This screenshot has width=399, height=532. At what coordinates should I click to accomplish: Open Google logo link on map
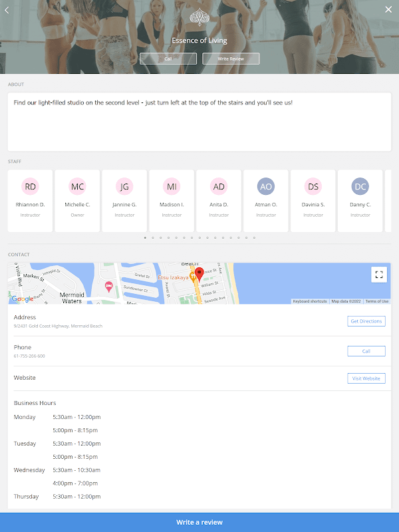tap(23, 299)
